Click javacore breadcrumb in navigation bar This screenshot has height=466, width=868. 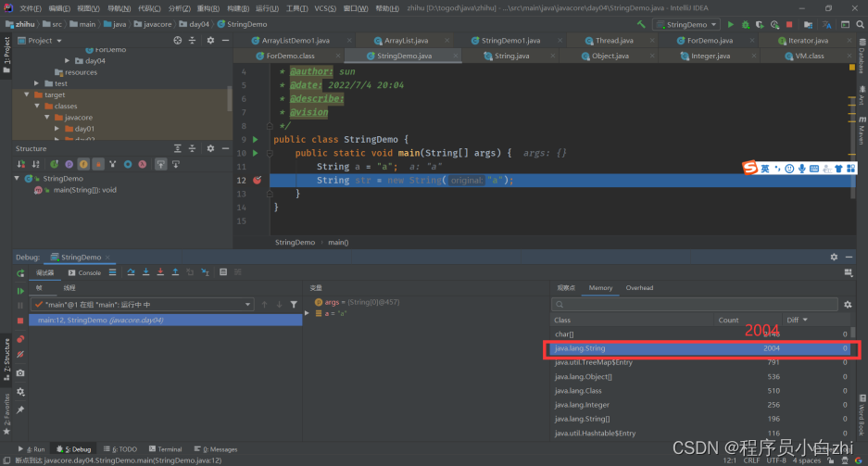[153, 24]
